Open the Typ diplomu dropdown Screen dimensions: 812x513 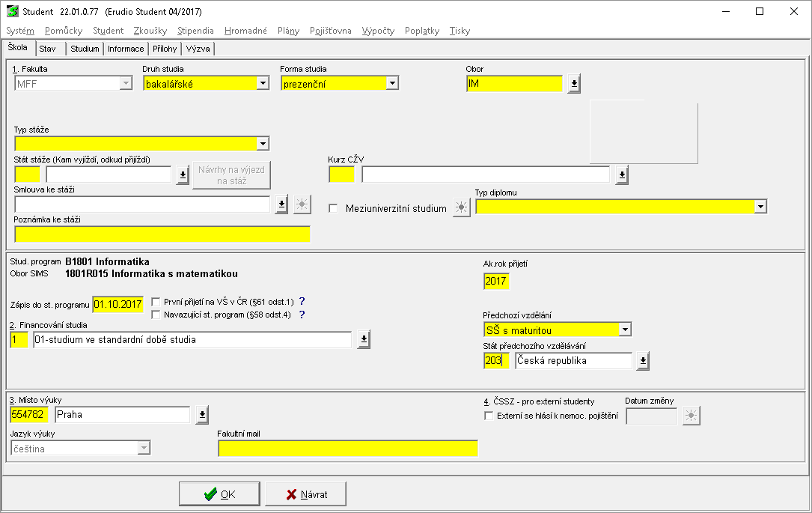[x=760, y=207]
